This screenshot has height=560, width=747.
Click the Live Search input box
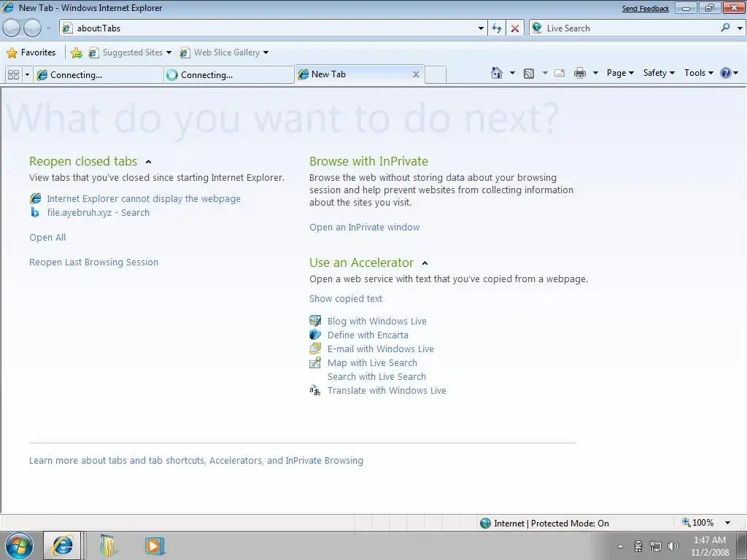pyautogui.click(x=631, y=28)
